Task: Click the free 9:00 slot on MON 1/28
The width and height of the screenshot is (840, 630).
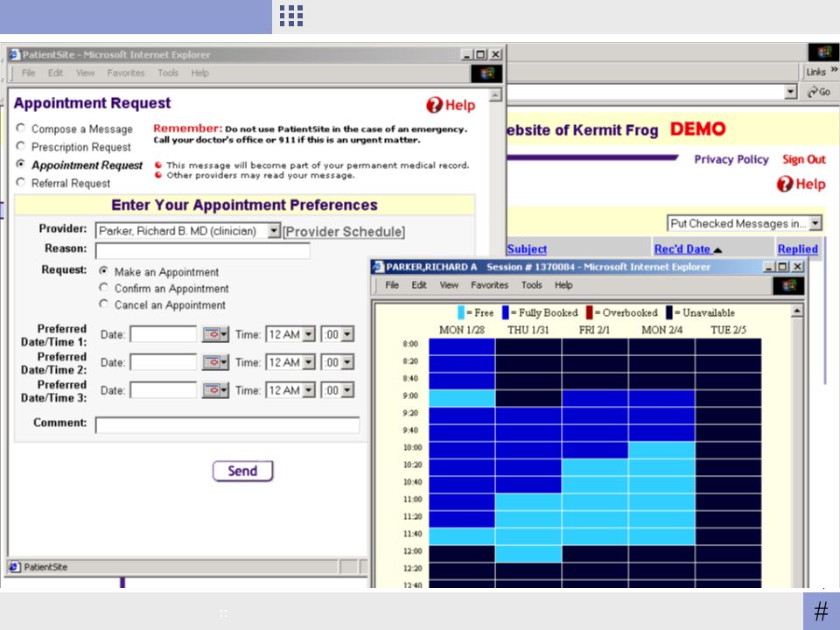Action: [462, 398]
